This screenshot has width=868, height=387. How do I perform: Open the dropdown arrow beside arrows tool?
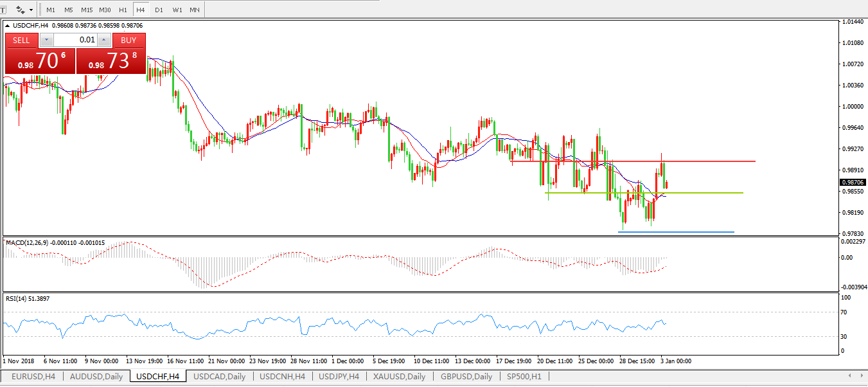(31, 10)
